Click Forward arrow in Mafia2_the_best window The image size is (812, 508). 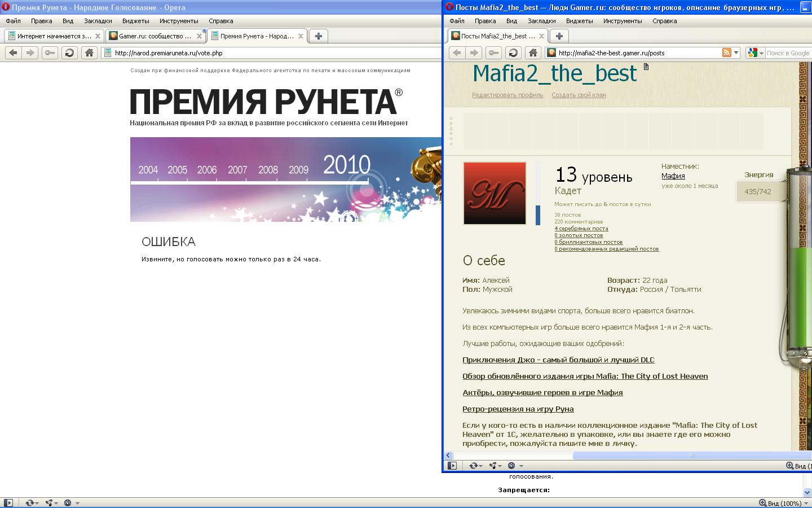(x=474, y=52)
